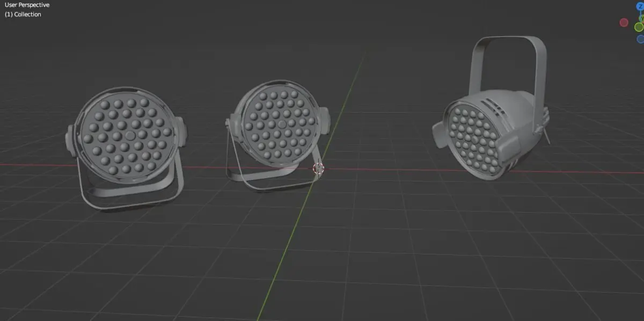Click the 'User Perspective' view label
Screen dimensions: 644x321
click(27, 5)
